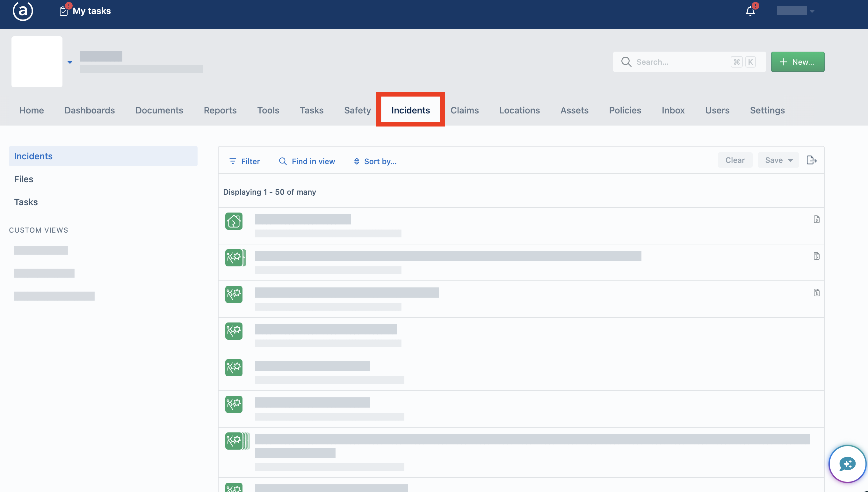
Task: Open the Reports tab
Action: [x=220, y=110]
